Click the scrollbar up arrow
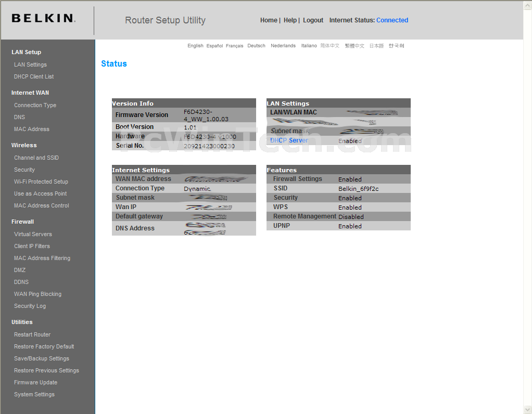This screenshot has width=532, height=414. [528, 5]
